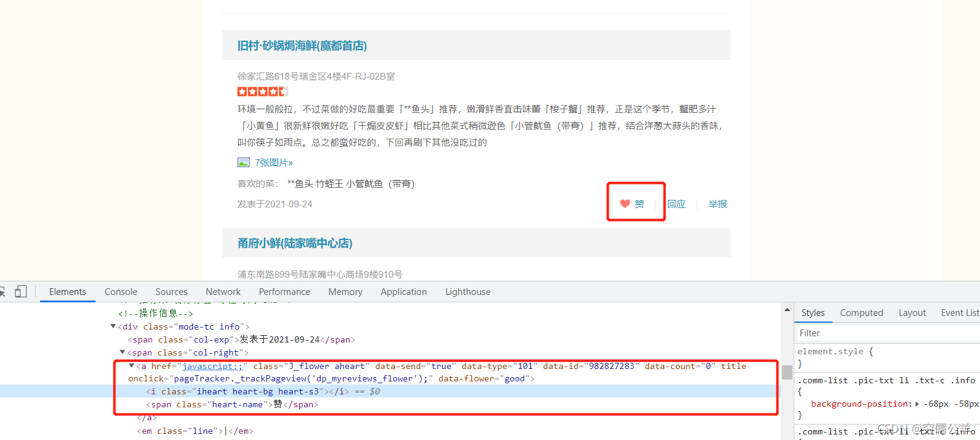Click the 举报 report link
The image size is (980, 440).
pos(717,204)
